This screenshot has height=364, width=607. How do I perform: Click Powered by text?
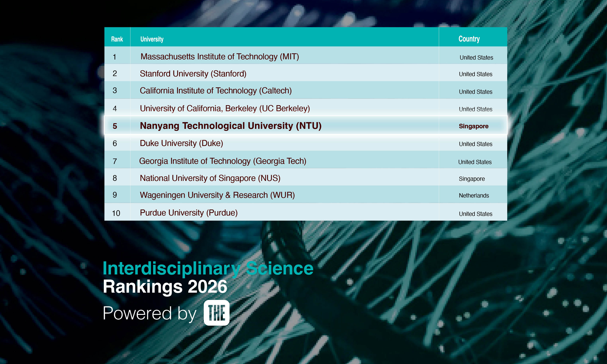pyautogui.click(x=150, y=313)
